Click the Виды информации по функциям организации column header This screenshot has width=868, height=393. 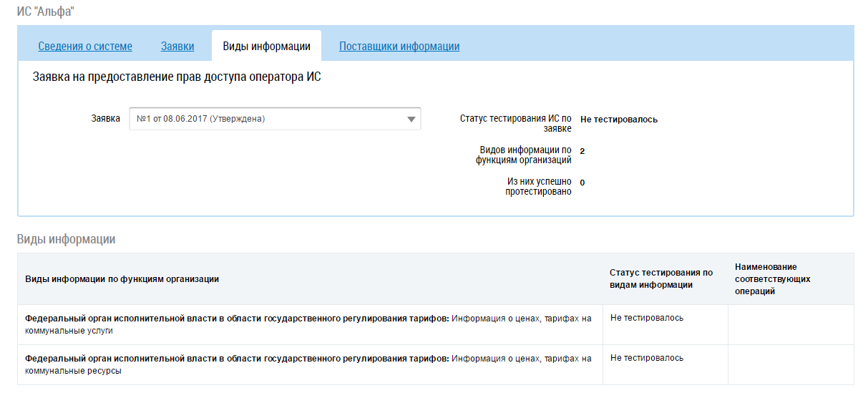pos(122,279)
